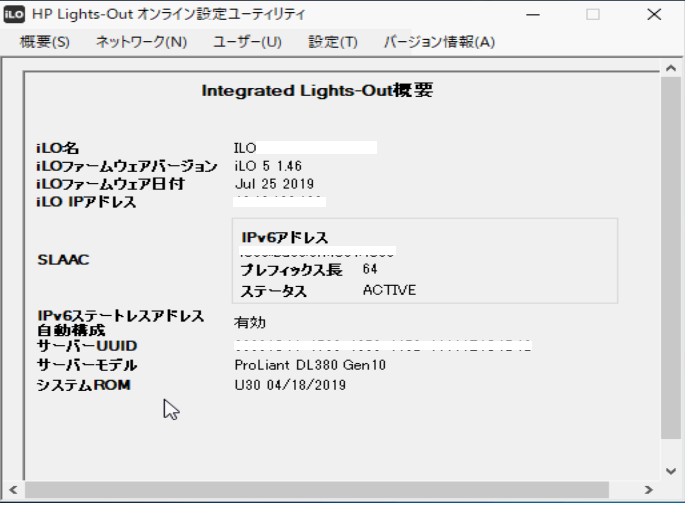Screen dimensions: 686x505
Task: Click the system ROM value U30 04/18/2019
Action: click(290, 385)
